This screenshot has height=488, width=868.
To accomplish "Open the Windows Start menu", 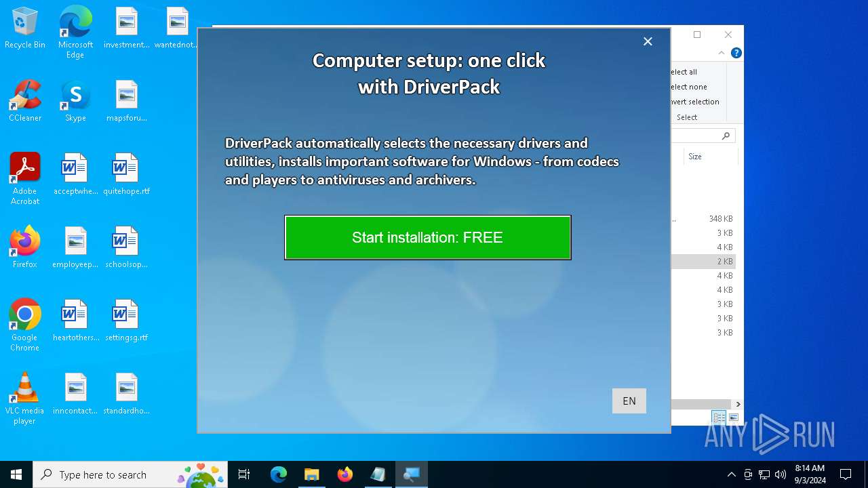I will coord(16,474).
